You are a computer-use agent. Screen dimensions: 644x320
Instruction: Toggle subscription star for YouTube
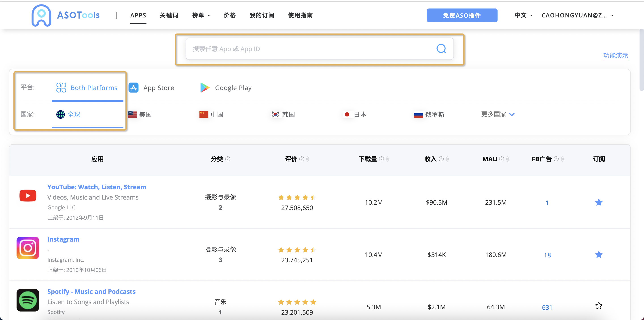[x=599, y=202]
